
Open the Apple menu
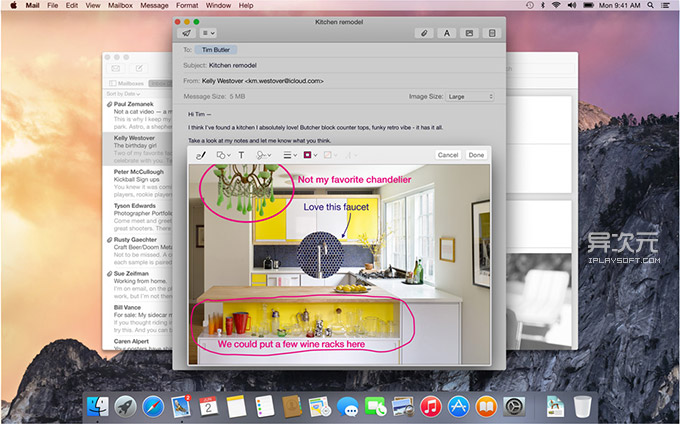click(x=13, y=5)
